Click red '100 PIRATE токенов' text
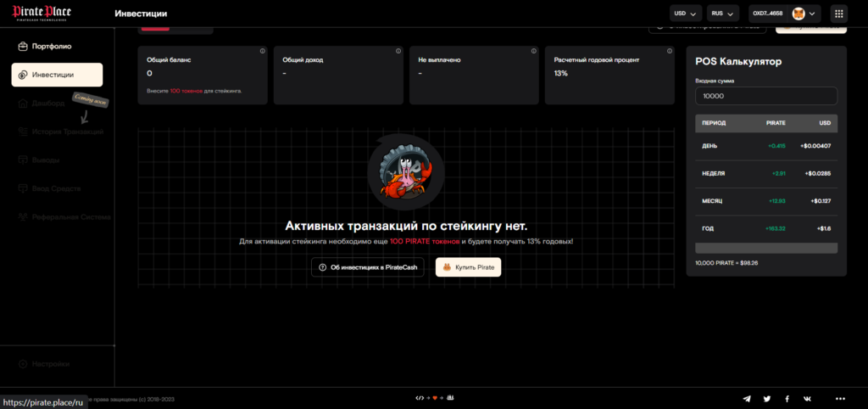Viewport: 868px width, 409px height. [x=425, y=242]
